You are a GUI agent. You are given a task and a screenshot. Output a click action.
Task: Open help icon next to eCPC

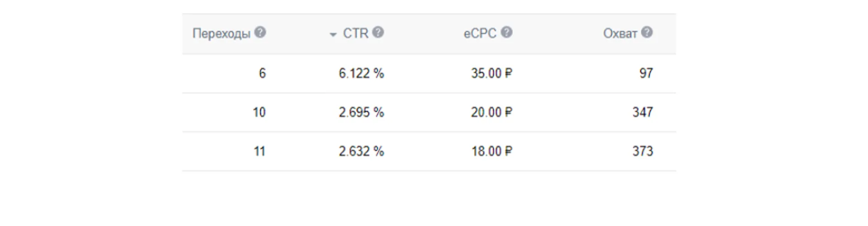tap(506, 33)
